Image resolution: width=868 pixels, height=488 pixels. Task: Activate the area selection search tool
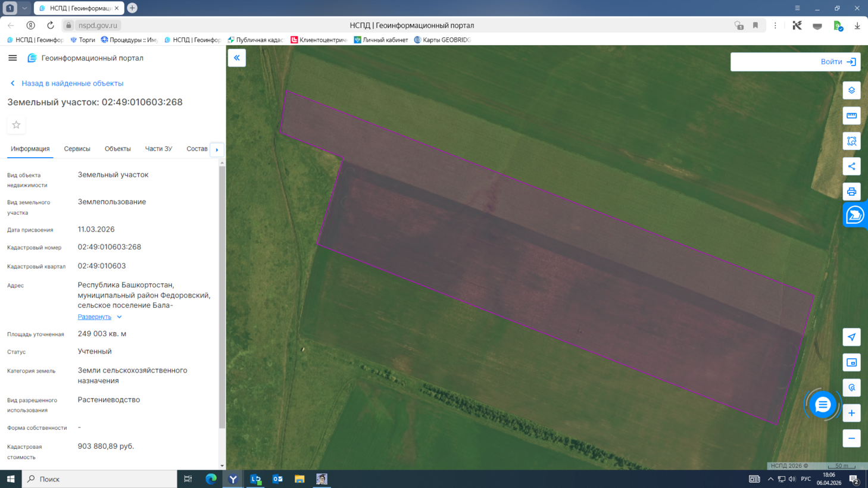click(851, 141)
